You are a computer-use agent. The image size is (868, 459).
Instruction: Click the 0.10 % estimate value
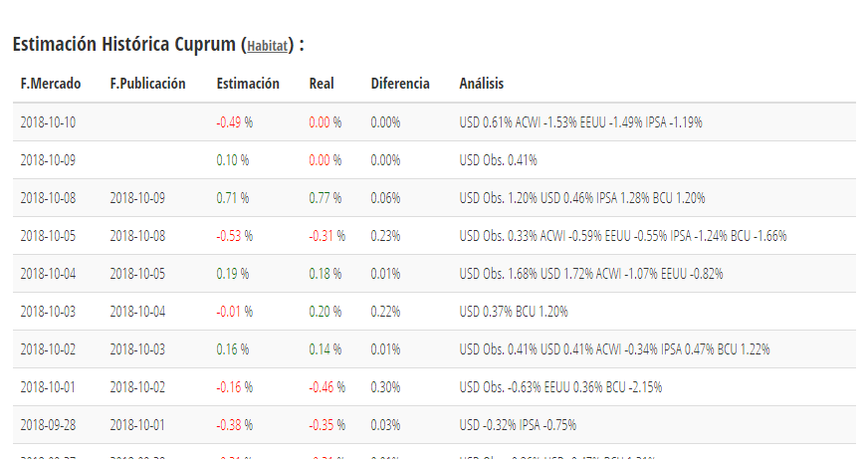(x=233, y=160)
